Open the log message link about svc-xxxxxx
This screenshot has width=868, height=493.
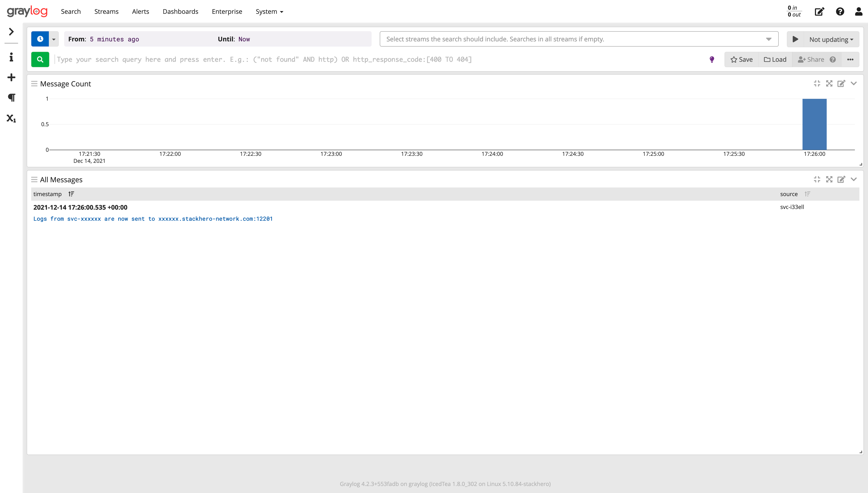153,219
